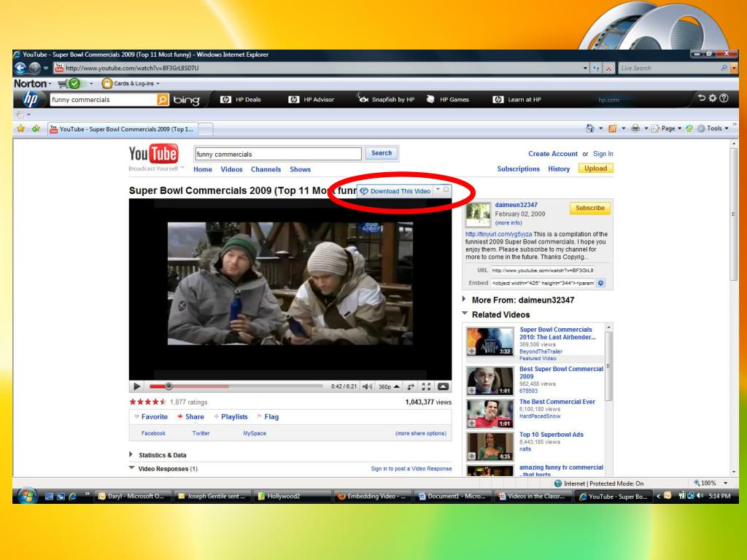
Task: Open the 360p quality dropdown
Action: coord(389,386)
